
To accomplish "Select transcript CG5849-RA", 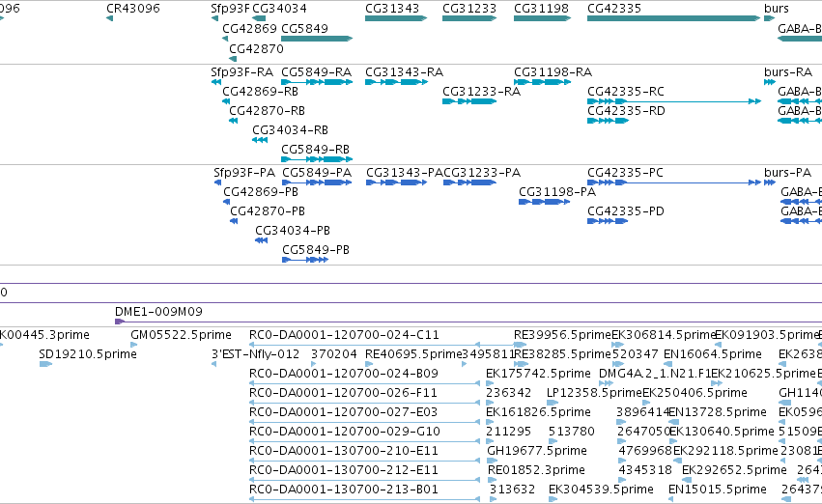I will 317,82.
